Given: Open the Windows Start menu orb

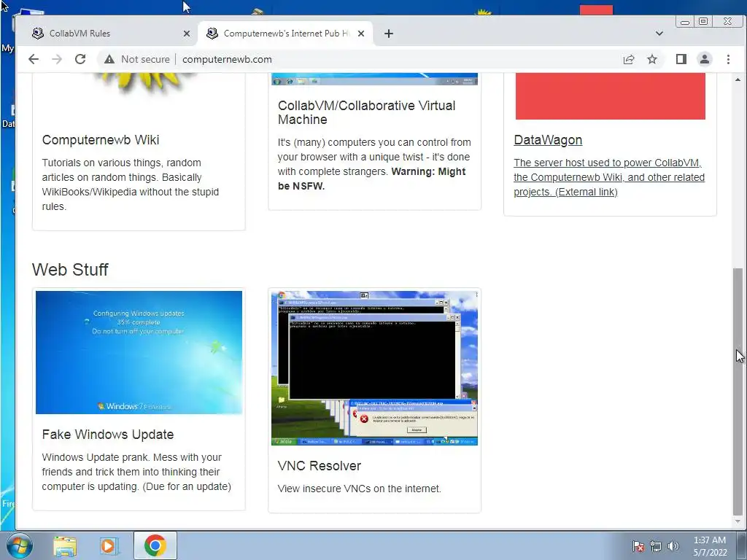Looking at the screenshot, I should click(20, 545).
